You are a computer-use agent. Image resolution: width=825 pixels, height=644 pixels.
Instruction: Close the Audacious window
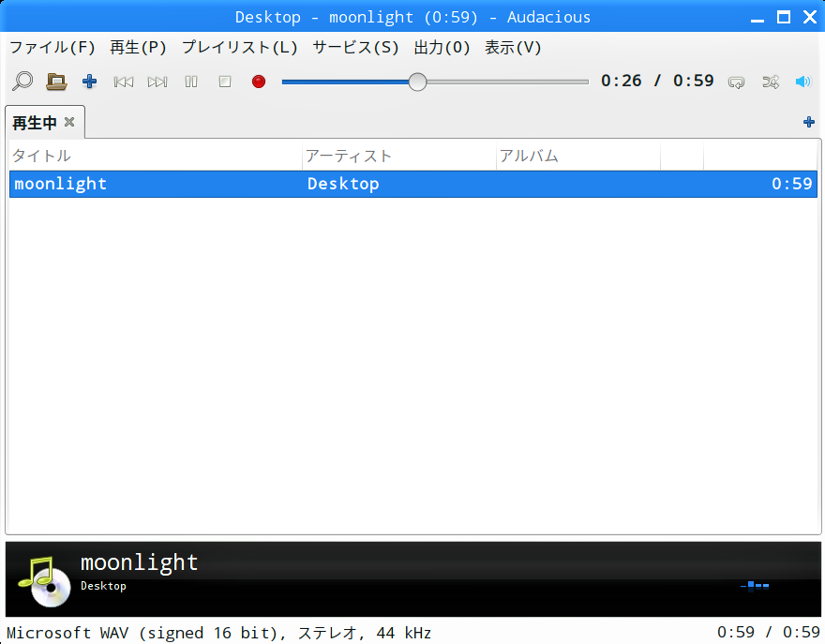[x=810, y=18]
